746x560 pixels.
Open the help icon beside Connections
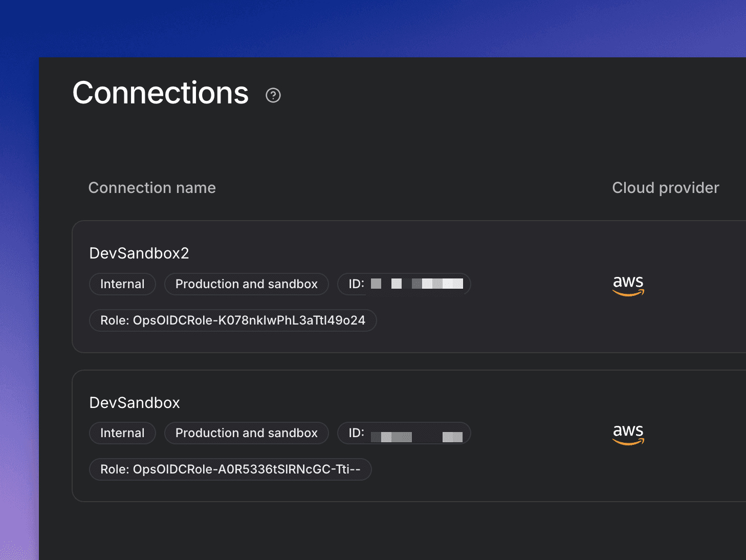[273, 95]
